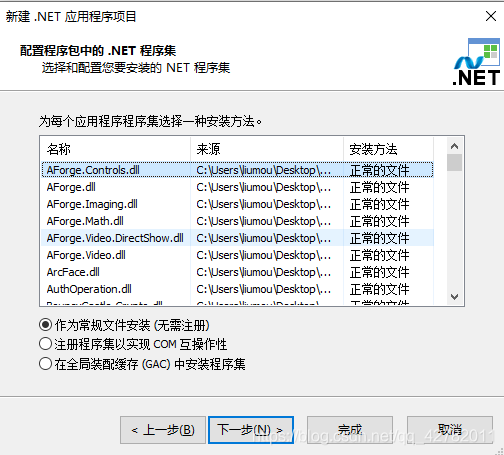Select the ArcFace.dll row
The width and height of the screenshot is (504, 455).
coord(237,272)
